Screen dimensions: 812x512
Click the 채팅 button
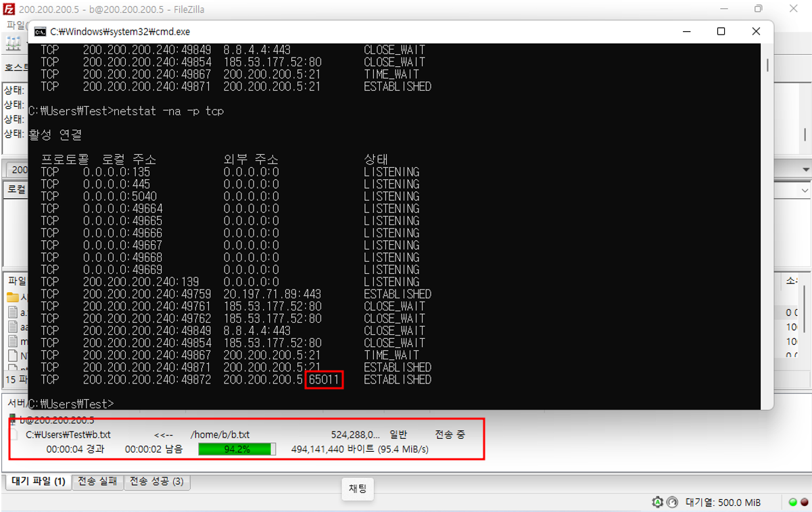358,488
